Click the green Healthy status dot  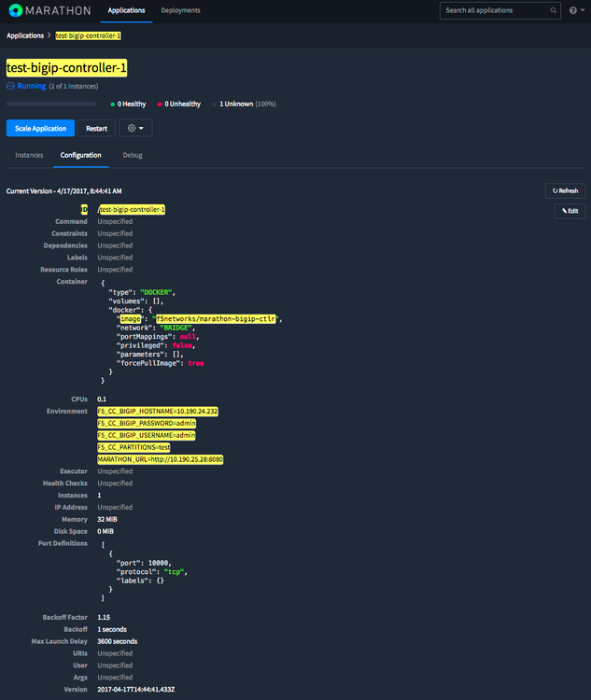click(112, 104)
